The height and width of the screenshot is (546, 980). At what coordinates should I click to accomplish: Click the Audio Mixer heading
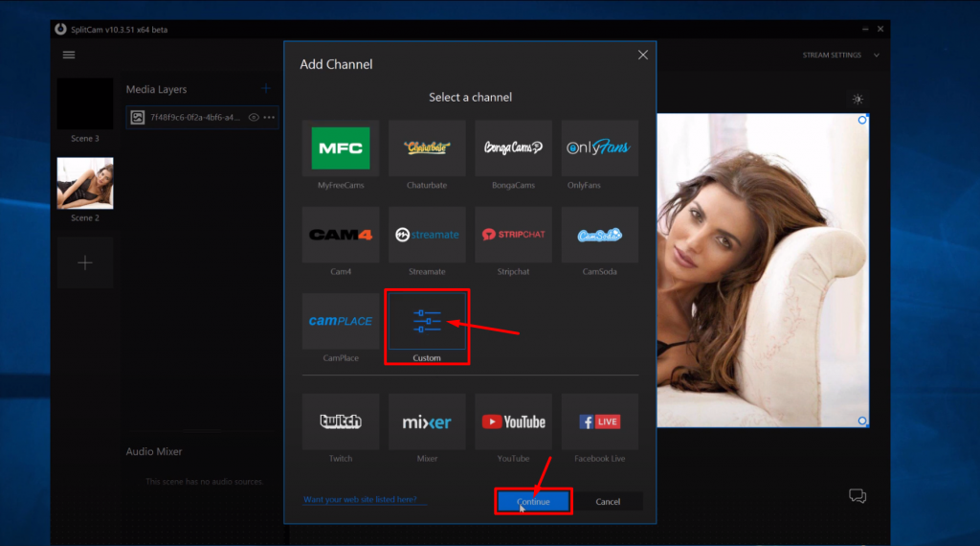point(154,451)
